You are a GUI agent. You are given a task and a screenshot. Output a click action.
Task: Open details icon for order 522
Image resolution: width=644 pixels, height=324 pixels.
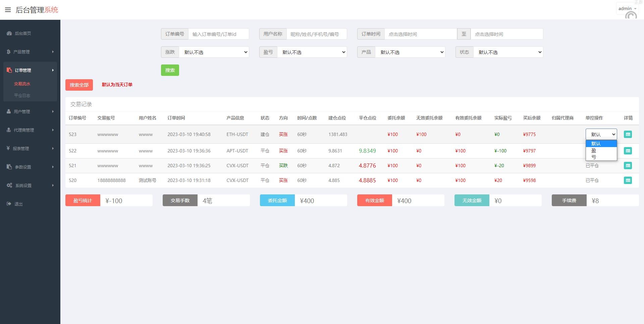(628, 151)
